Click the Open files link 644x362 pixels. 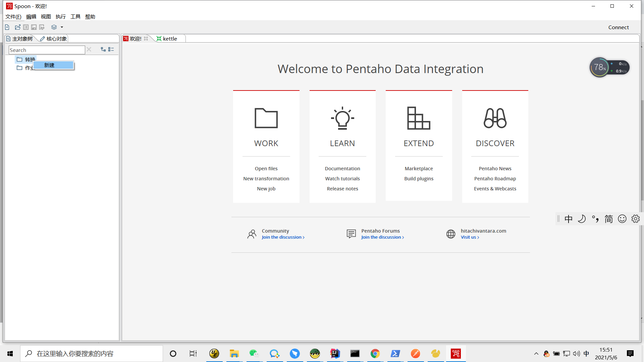266,169
